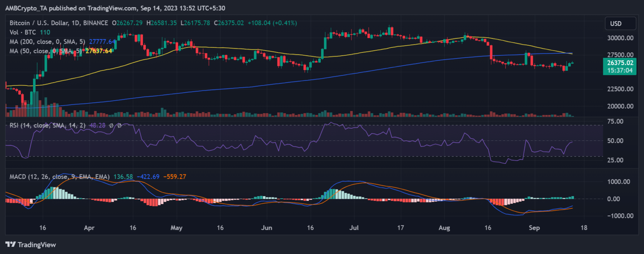This screenshot has height=254, width=644.
Task: Select the Vol · BTC indicator legend
Action: 23,32
